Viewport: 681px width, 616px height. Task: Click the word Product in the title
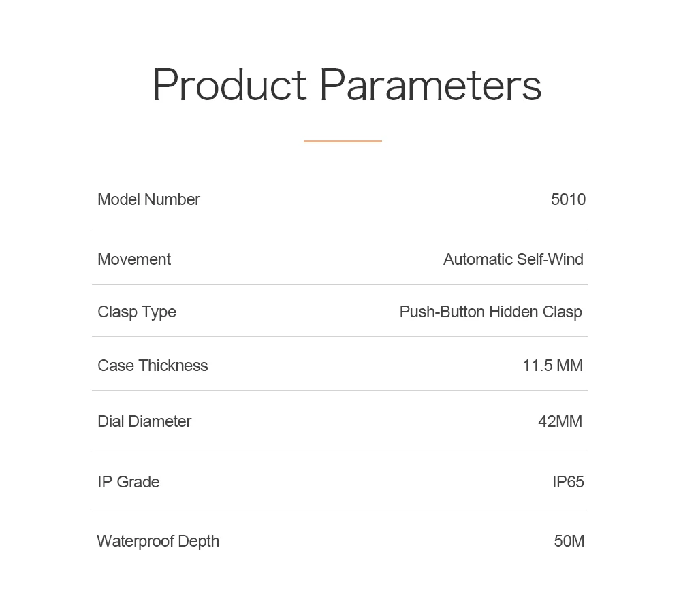pyautogui.click(x=230, y=86)
